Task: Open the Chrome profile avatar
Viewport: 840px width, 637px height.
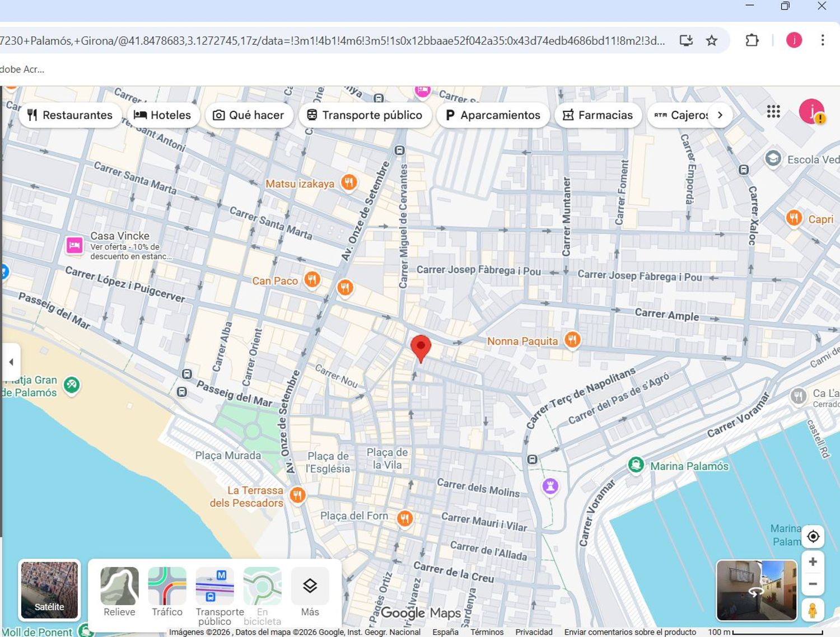Action: click(x=794, y=40)
